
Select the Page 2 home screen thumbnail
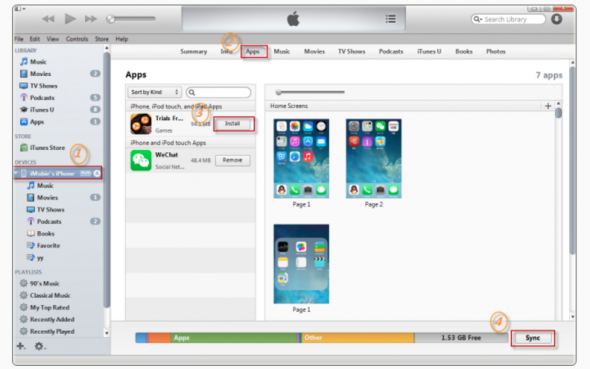coord(374,158)
